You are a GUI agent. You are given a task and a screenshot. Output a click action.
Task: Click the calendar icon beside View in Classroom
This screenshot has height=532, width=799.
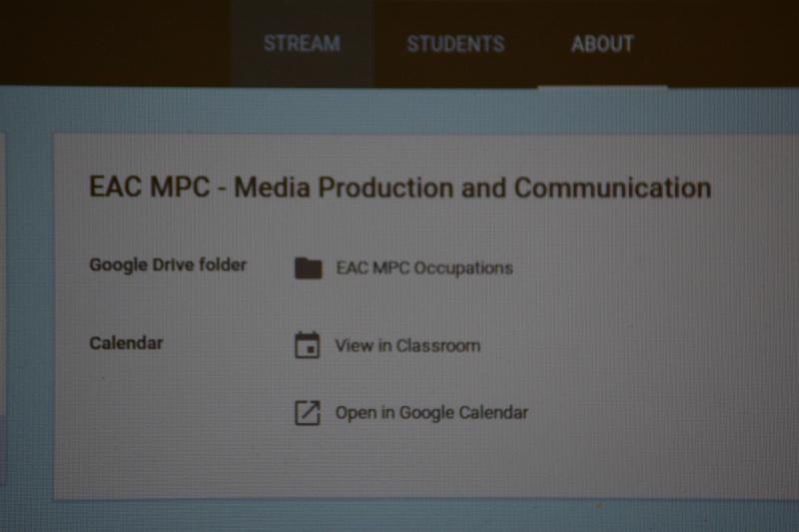[x=308, y=345]
